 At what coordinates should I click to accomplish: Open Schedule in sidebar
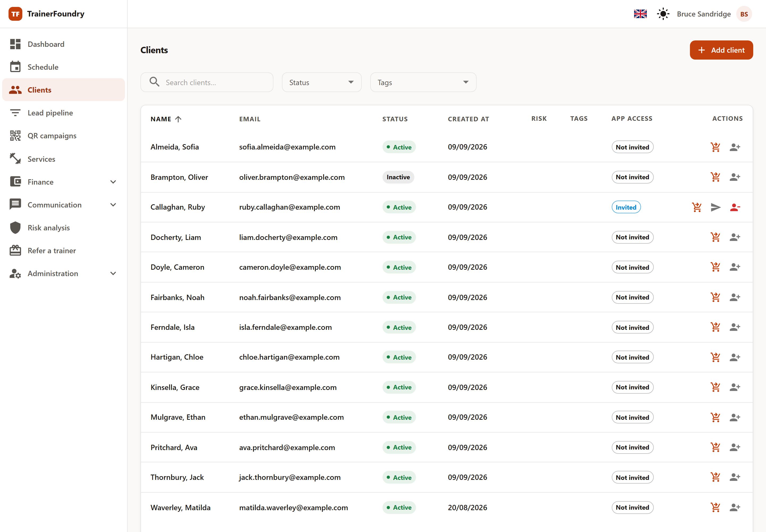point(63,67)
